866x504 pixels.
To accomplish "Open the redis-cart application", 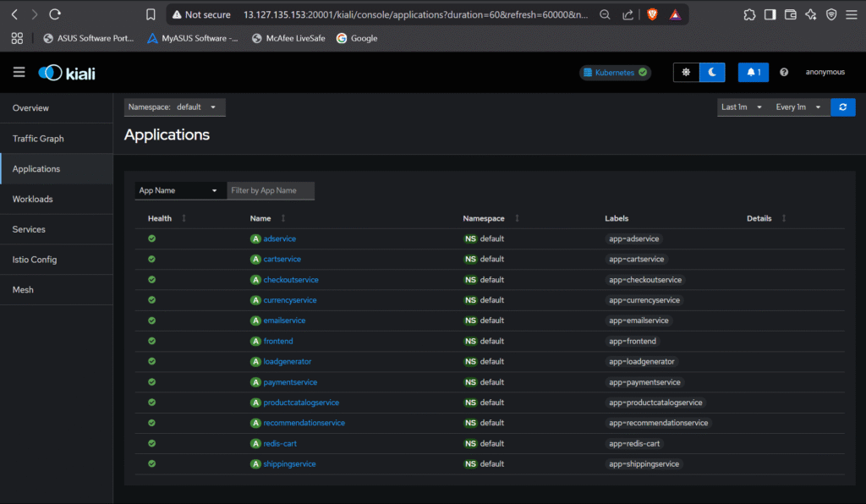I will point(280,443).
